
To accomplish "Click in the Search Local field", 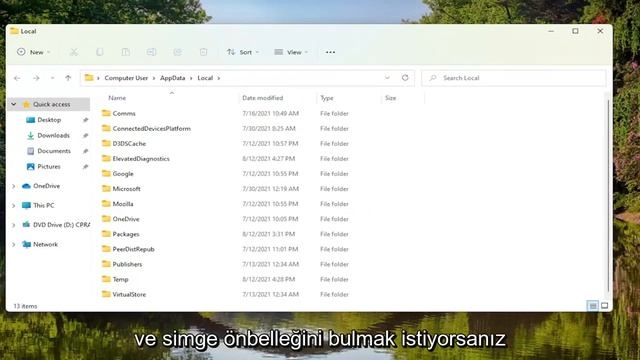I will tap(514, 78).
